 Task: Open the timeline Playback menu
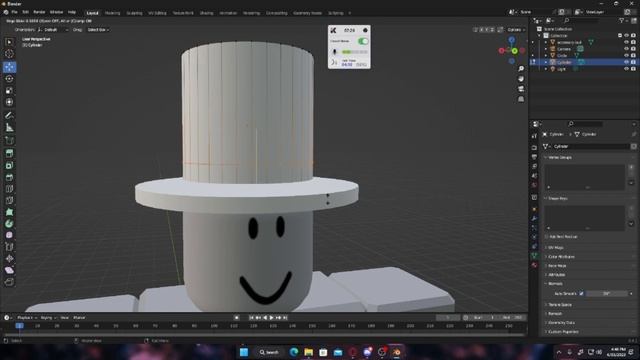click(27, 318)
